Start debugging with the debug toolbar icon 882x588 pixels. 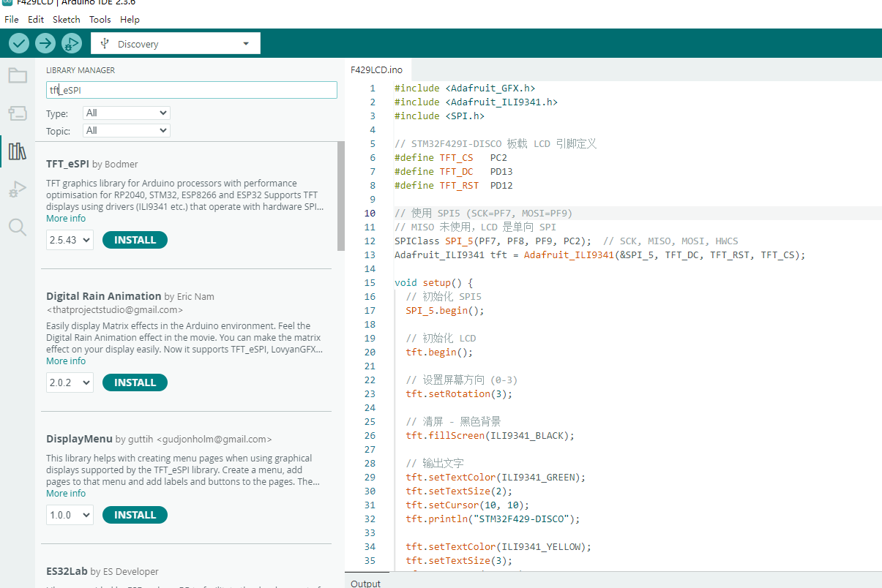[72, 44]
